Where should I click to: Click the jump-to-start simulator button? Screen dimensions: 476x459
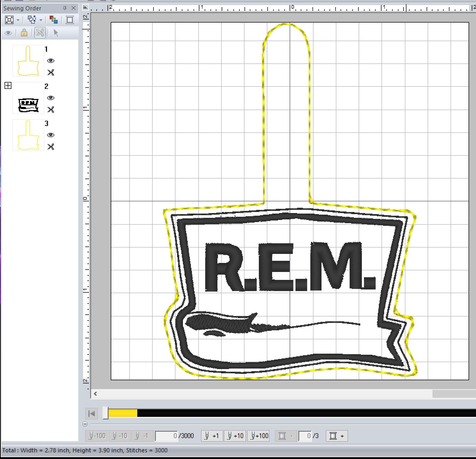pos(92,413)
